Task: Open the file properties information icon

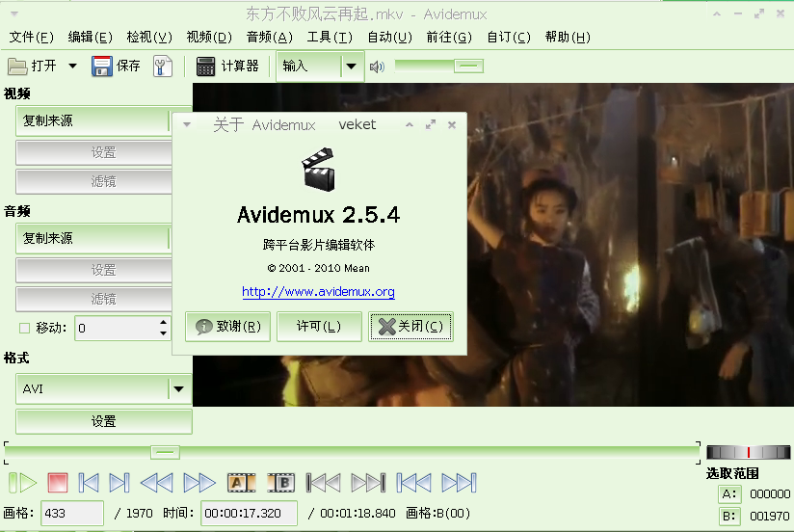Action: point(163,66)
